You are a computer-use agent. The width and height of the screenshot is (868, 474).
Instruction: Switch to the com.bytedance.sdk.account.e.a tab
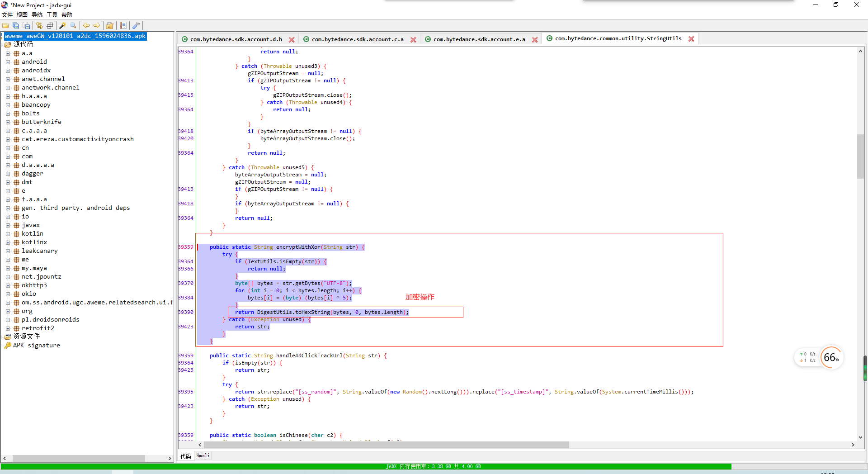[x=479, y=39]
